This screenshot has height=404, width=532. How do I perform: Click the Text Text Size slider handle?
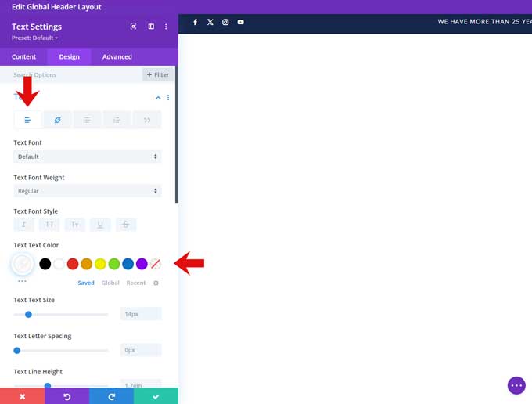click(x=28, y=315)
